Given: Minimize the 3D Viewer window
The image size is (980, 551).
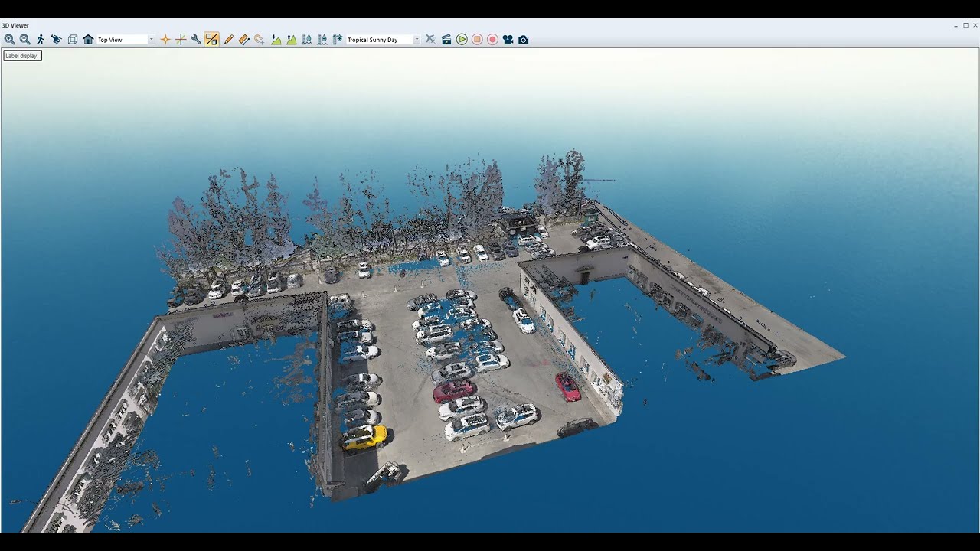Looking at the screenshot, I should click(x=956, y=25).
